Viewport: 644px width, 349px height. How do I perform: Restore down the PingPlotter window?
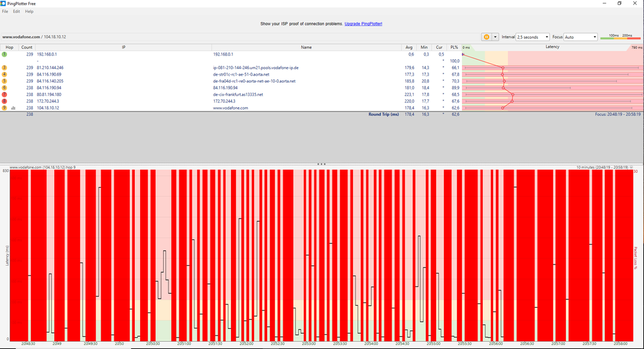tap(619, 3)
